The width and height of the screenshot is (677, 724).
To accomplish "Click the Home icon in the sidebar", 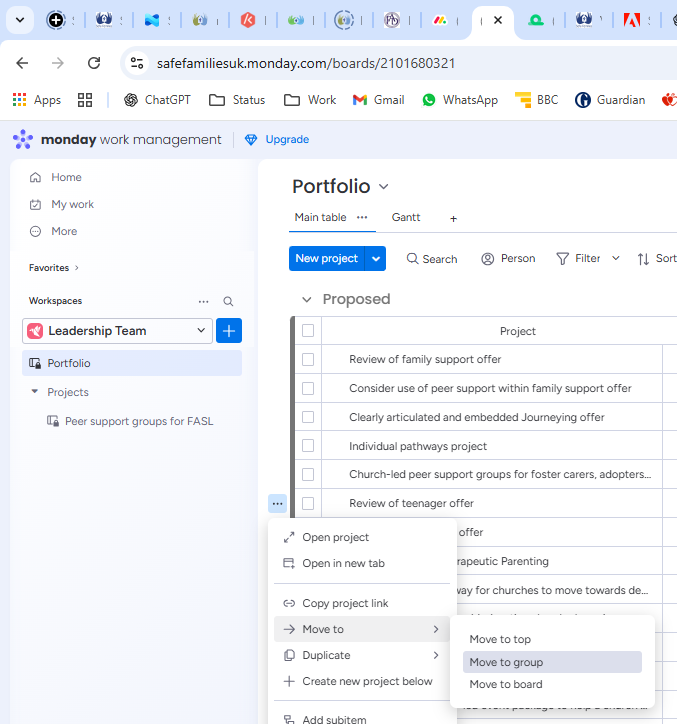I will [x=36, y=177].
